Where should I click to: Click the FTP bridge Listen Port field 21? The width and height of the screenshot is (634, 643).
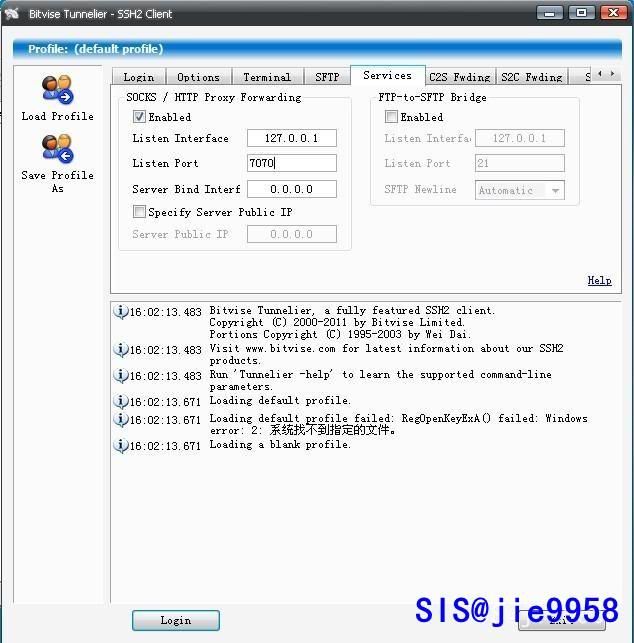(x=520, y=163)
